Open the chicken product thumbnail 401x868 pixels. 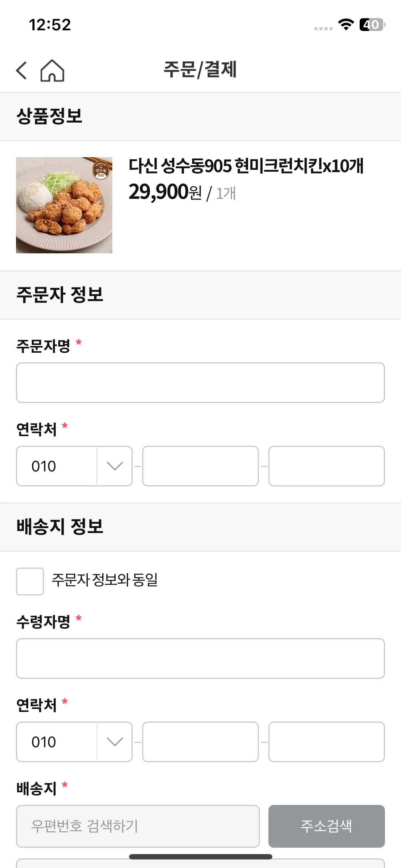(64, 205)
